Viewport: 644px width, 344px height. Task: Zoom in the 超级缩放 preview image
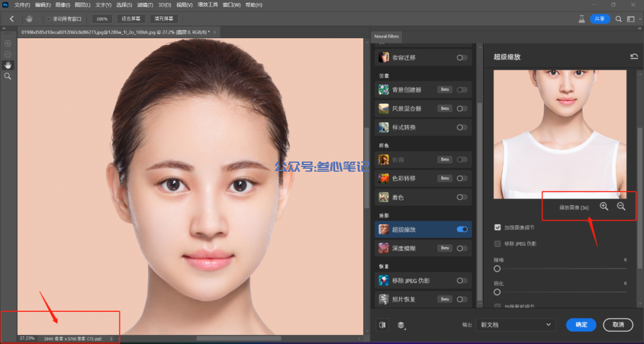(x=603, y=206)
